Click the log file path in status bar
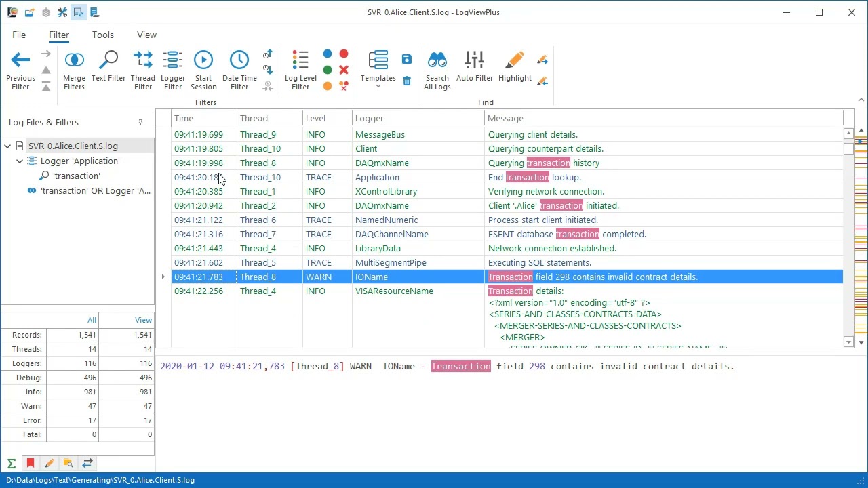The width and height of the screenshot is (868, 488). click(x=100, y=480)
